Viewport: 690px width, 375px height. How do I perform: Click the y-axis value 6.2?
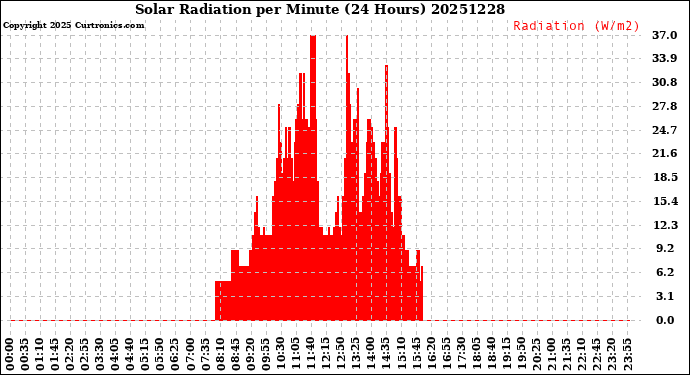coord(665,272)
